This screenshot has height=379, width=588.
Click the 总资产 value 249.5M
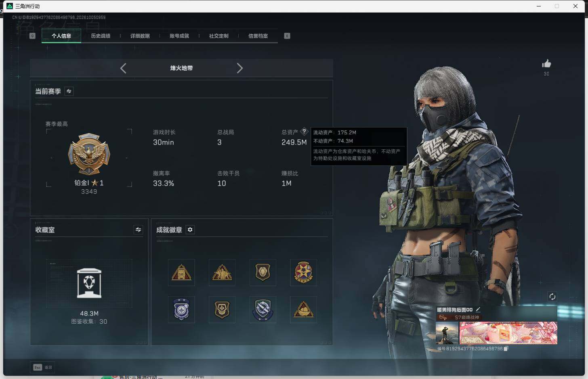tap(294, 142)
